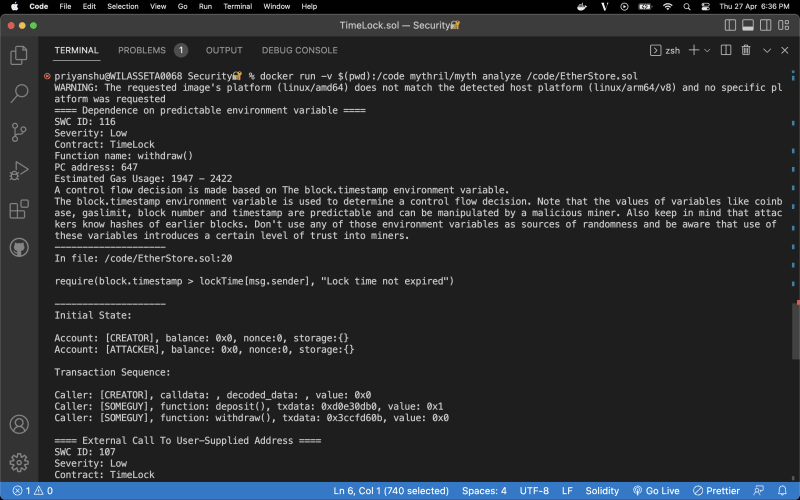Maximize panel with chevron icon

[767, 50]
